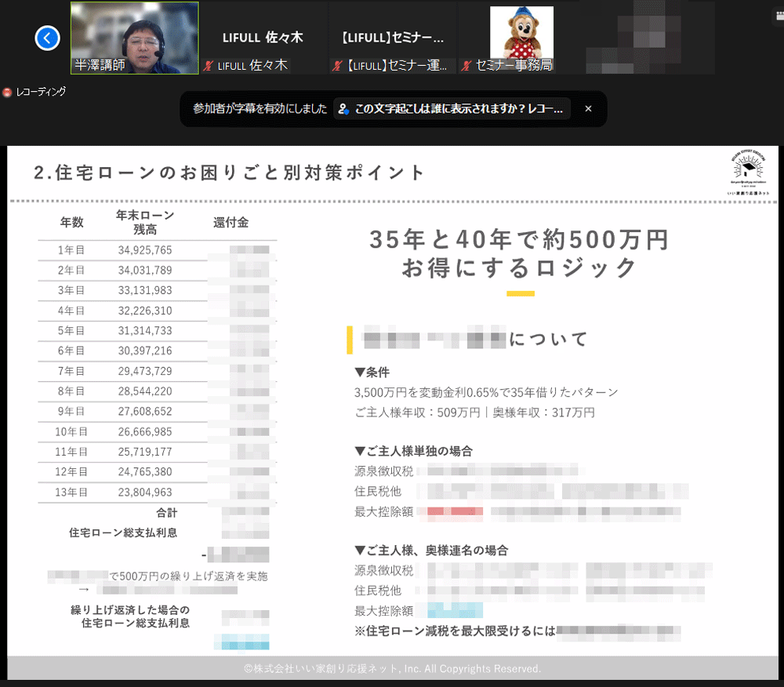Click the muted mic icon for セミナー事務局

pyautogui.click(x=467, y=66)
